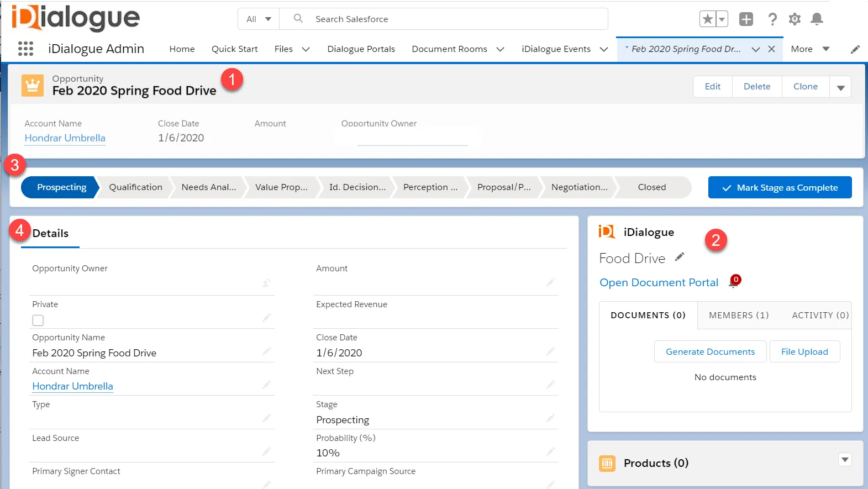Image resolution: width=868 pixels, height=489 pixels.
Task: Expand the Document Rooms chevron
Action: pos(500,49)
